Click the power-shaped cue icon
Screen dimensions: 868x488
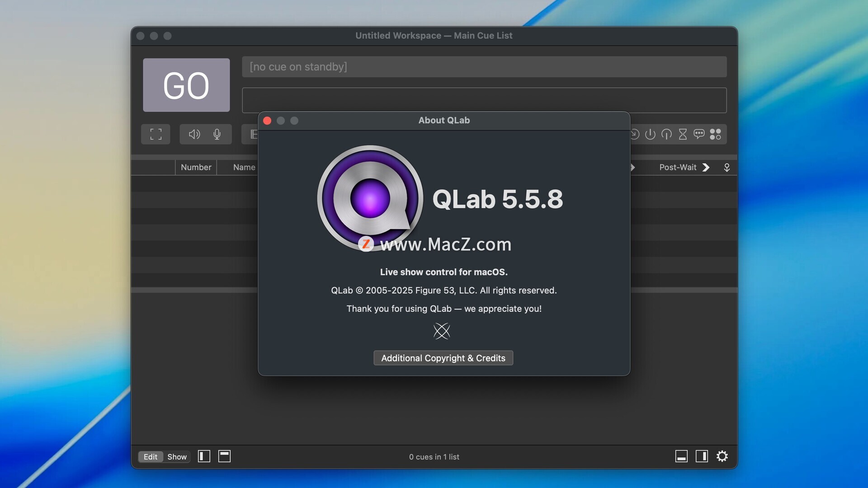650,134
